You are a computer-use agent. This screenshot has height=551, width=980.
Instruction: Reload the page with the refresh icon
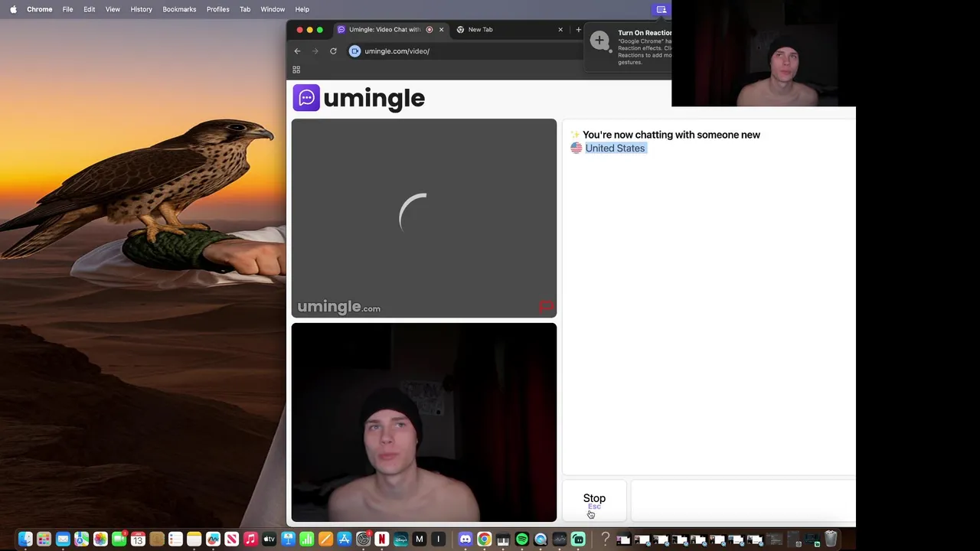(x=333, y=51)
